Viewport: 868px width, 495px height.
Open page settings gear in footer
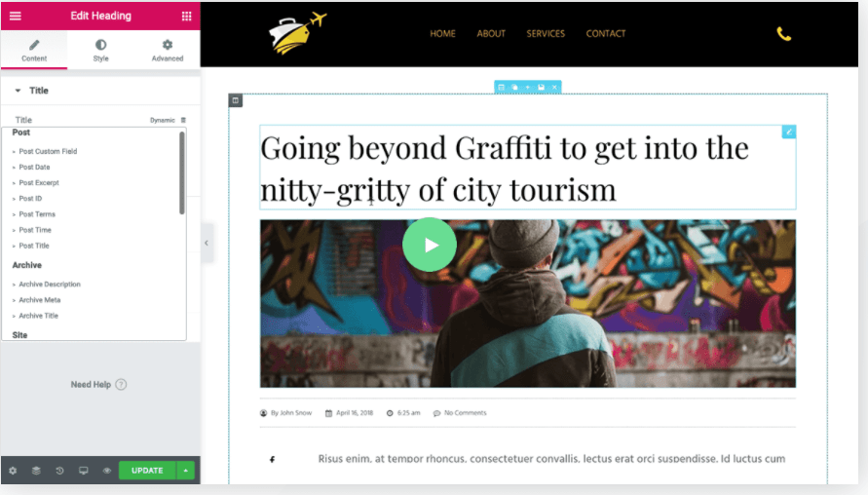(13, 471)
